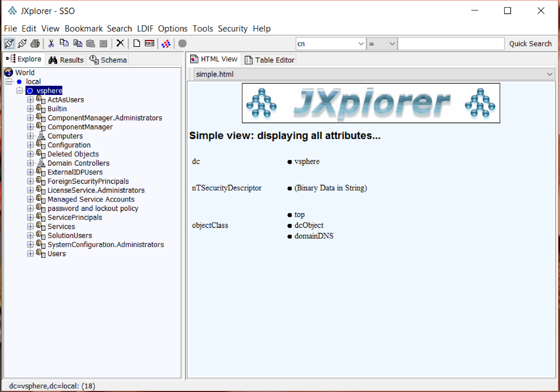Image resolution: width=560 pixels, height=392 pixels.
Task: Click the status bar DN text
Action: (x=52, y=386)
